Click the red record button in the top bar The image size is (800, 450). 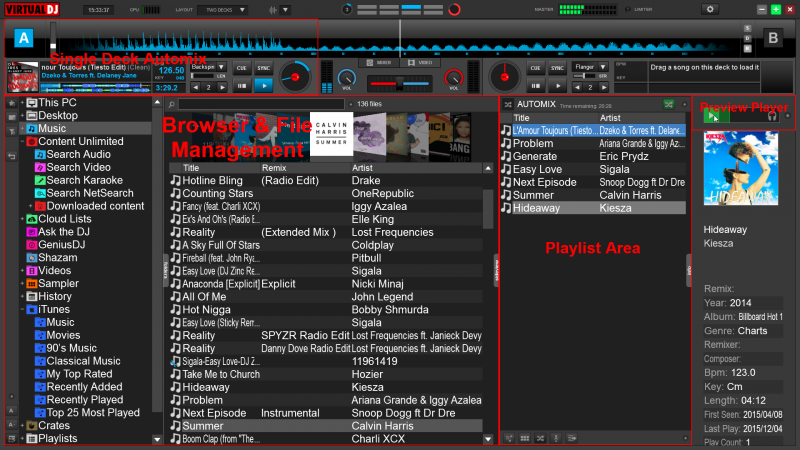(454, 9)
